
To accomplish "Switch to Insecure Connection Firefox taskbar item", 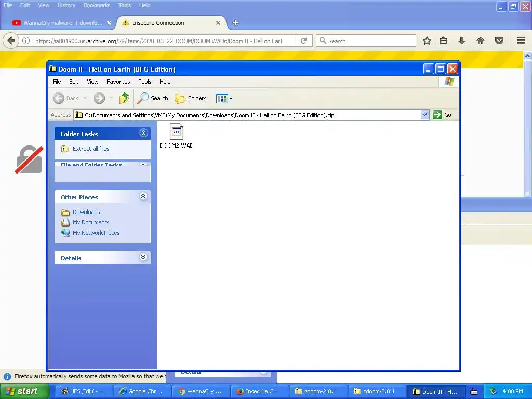I will coord(259,391).
